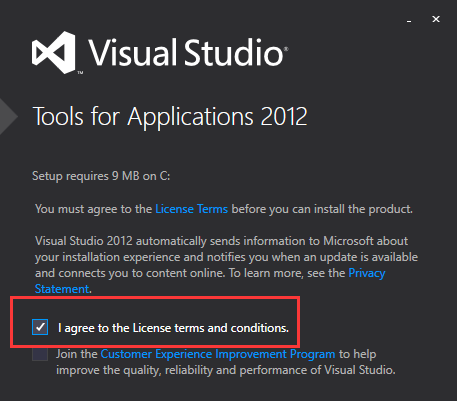Image resolution: width=457 pixels, height=401 pixels.
Task: Open the Privacy link at line end
Action: [367, 273]
